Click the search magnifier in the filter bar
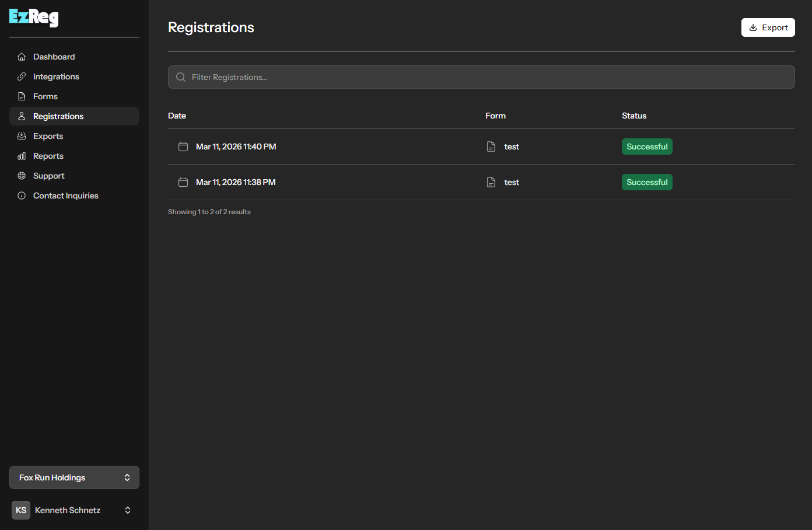 click(x=181, y=76)
